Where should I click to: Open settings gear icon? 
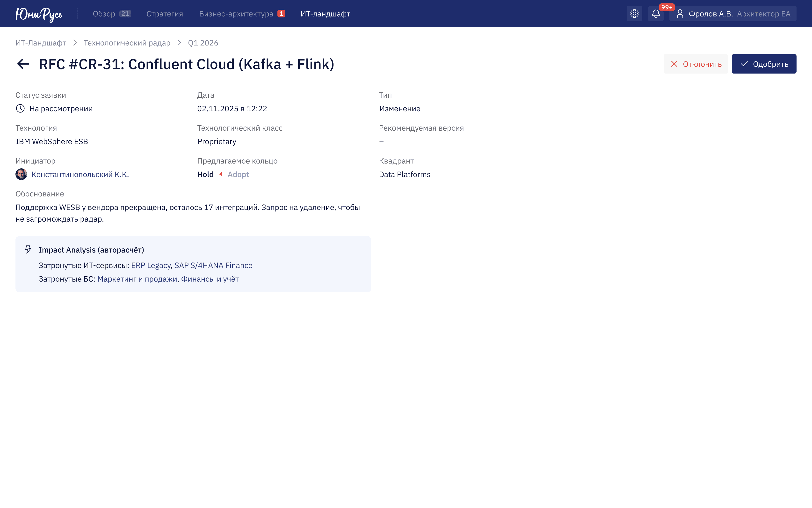(x=634, y=14)
